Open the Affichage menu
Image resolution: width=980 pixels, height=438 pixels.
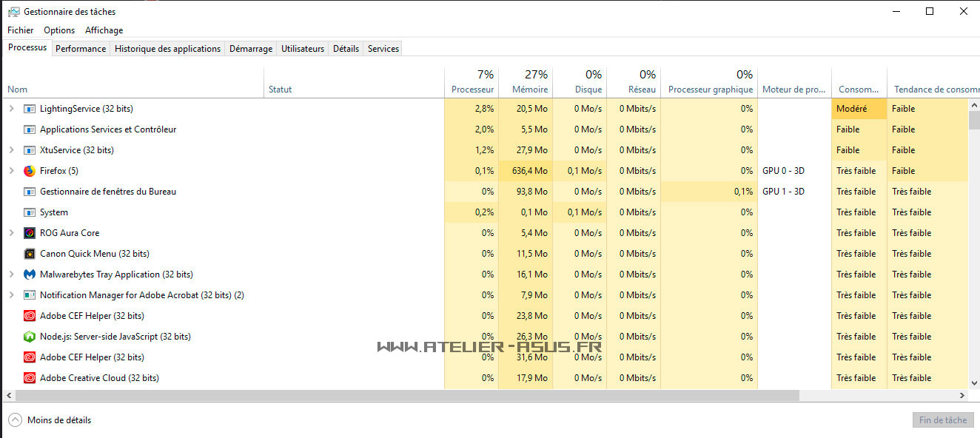tap(104, 30)
